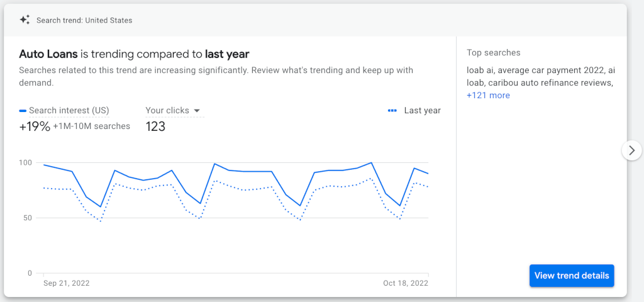This screenshot has width=644, height=302.
Task: Click the 123 clicks count
Action: coord(155,126)
